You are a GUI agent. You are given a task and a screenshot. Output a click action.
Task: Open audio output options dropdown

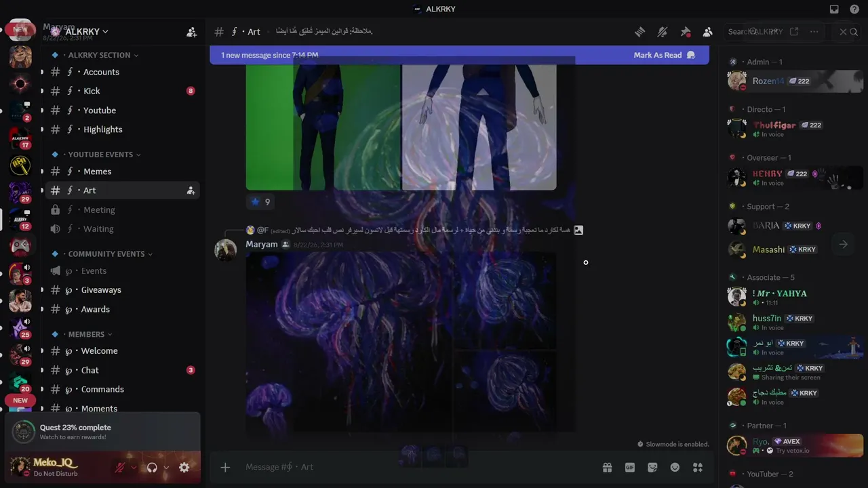(166, 468)
